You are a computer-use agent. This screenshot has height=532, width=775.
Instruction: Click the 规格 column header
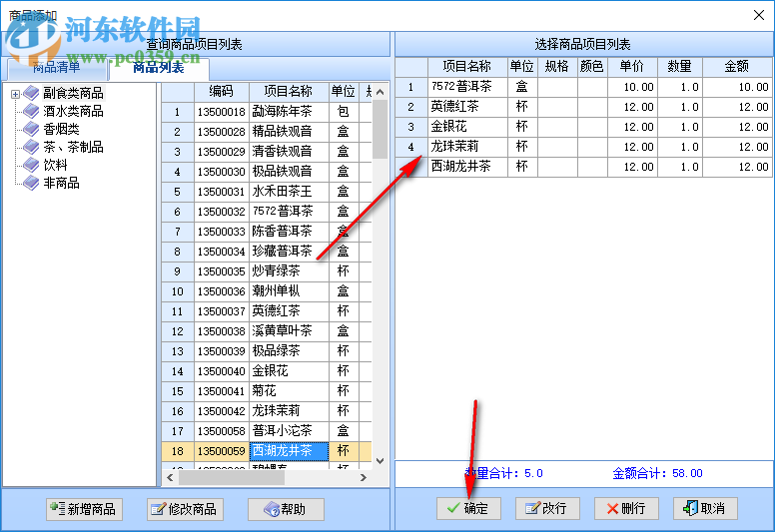click(557, 67)
